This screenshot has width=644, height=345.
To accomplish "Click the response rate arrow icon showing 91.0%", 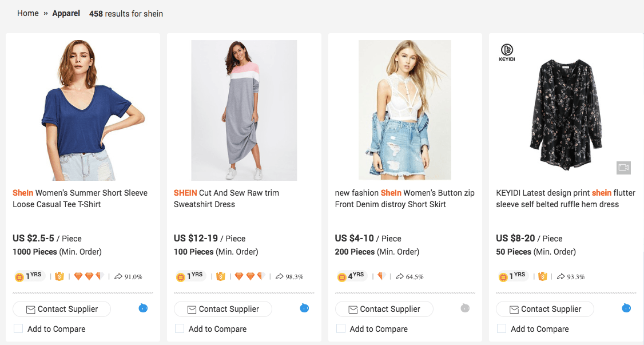I will pyautogui.click(x=118, y=276).
